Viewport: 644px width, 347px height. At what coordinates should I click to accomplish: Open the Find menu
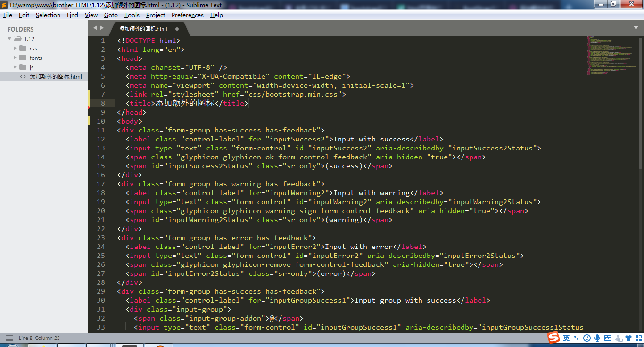click(73, 15)
